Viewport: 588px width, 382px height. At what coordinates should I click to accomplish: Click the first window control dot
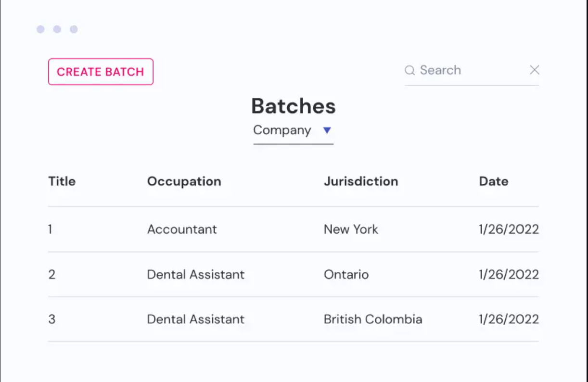pos(40,29)
